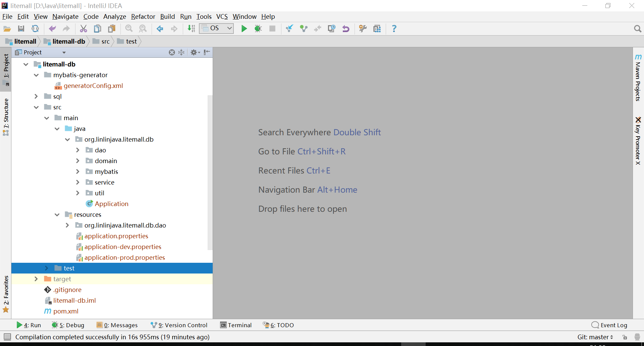The height and width of the screenshot is (346, 644).
Task: Open the Event Log
Action: tap(609, 325)
